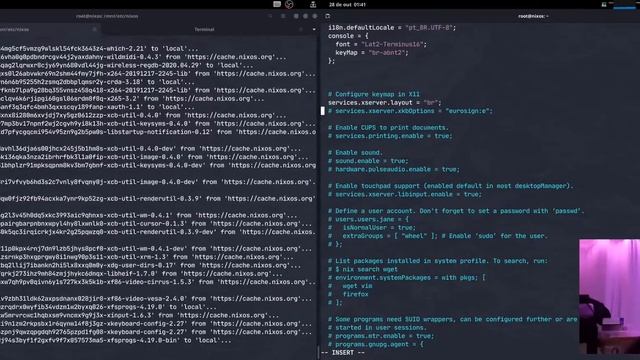640x360 pixels.
Task: Click the x265-3.2 download line
Action: 132,99
